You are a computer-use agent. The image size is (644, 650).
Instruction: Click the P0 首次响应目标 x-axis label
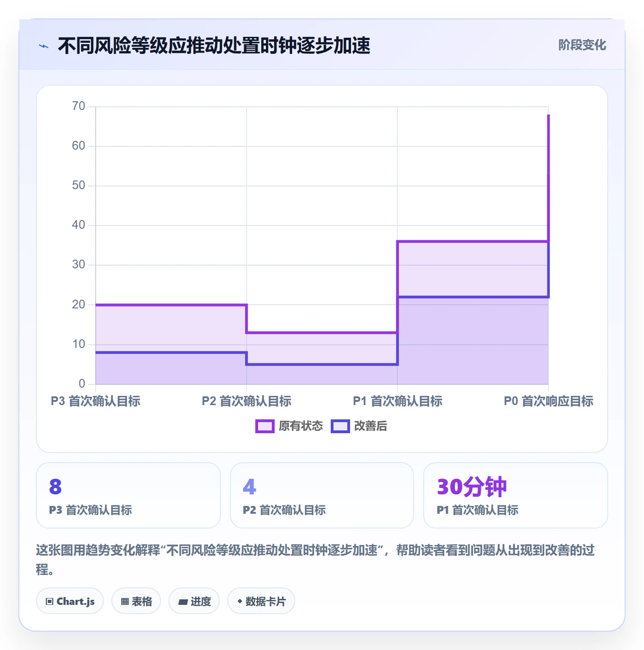[548, 401]
